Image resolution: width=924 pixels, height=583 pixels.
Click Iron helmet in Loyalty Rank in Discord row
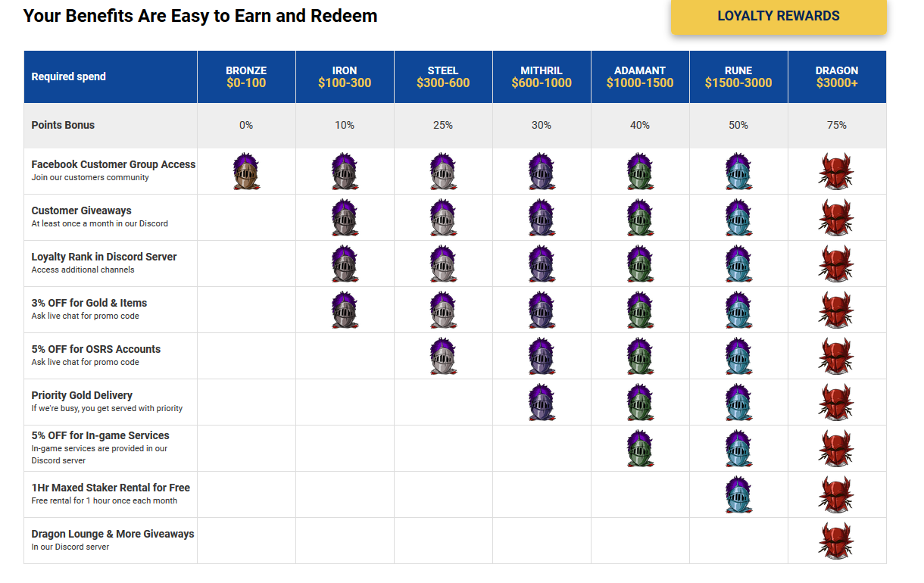click(x=345, y=263)
